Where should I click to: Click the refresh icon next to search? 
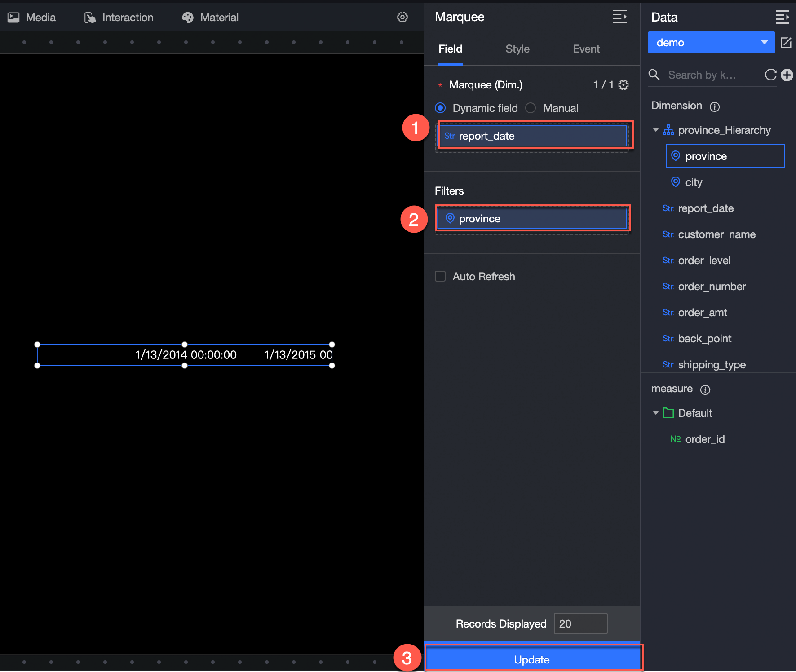[x=770, y=75]
